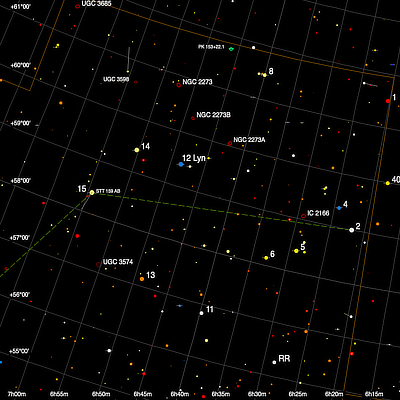Click the red star marker labeled 1
The width and height of the screenshot is (400, 400).
pos(388,101)
